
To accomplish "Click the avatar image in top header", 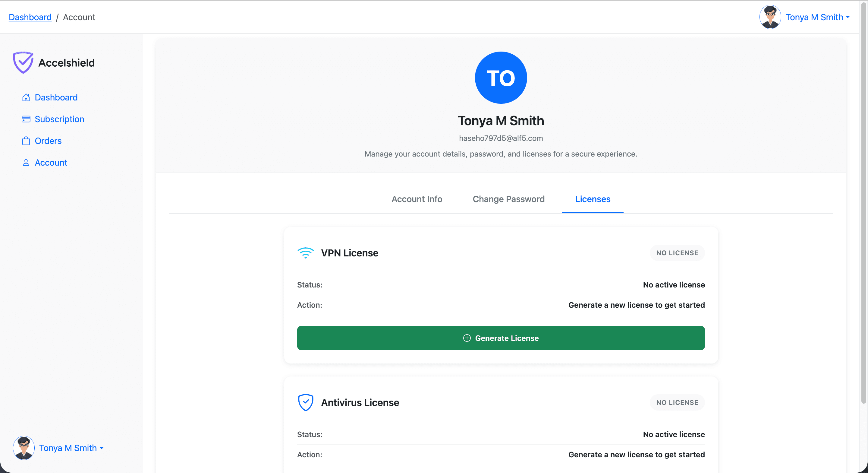I will (770, 17).
